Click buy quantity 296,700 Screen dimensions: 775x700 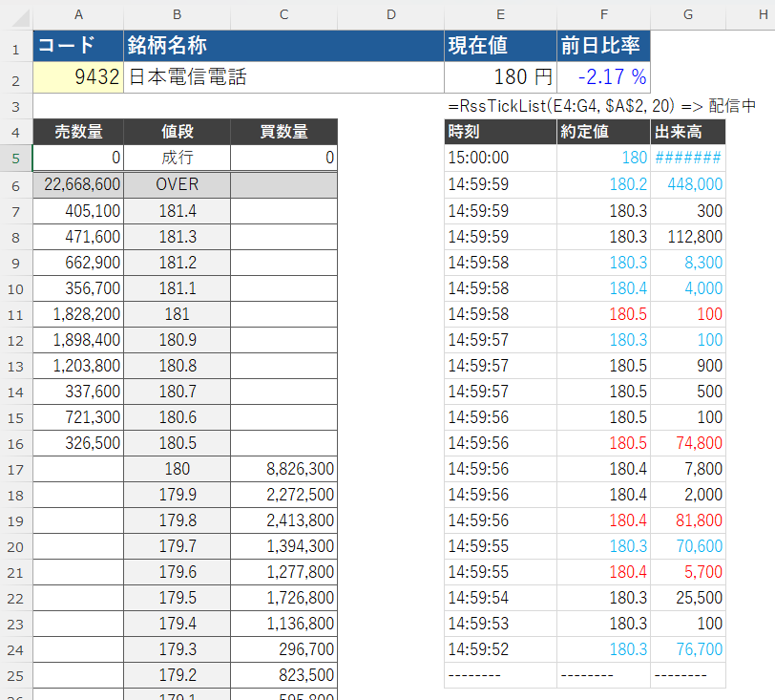click(283, 649)
